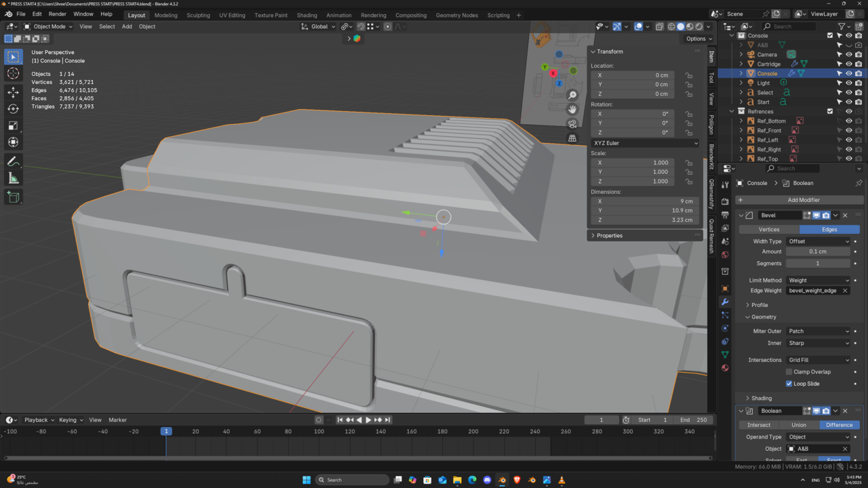This screenshot has width=868, height=488.
Task: Switch viewport to wireframe shading mode
Action: pos(672,26)
